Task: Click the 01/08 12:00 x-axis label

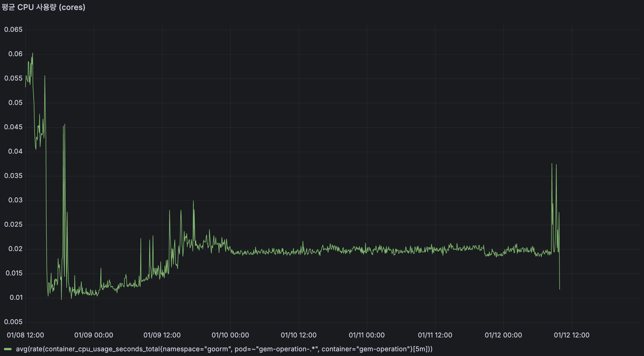Action: (25, 335)
